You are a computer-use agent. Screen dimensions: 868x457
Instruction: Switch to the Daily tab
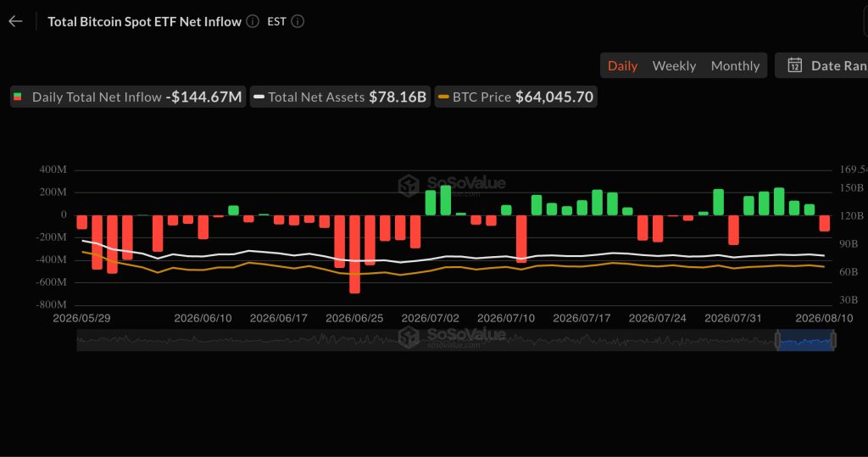(623, 65)
